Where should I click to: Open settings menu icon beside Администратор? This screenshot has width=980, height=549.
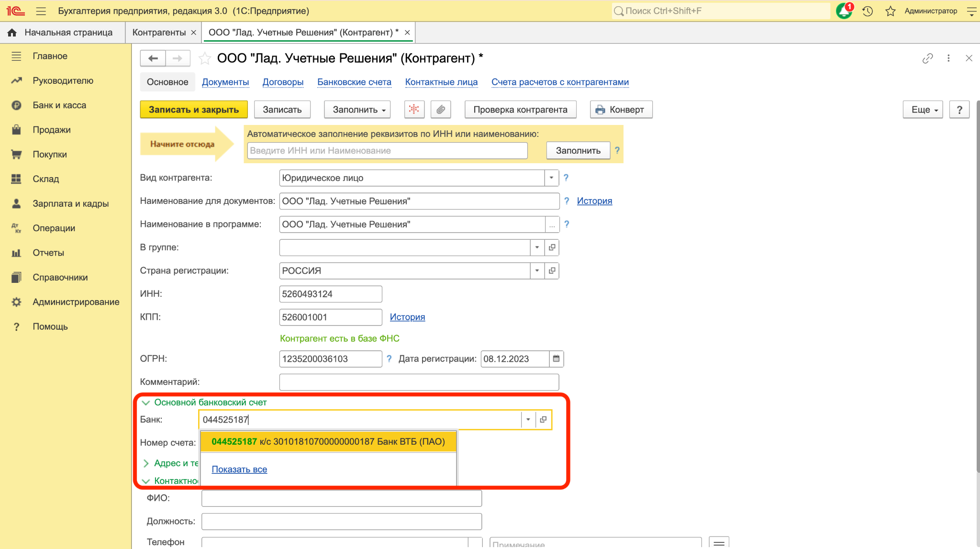coord(971,11)
